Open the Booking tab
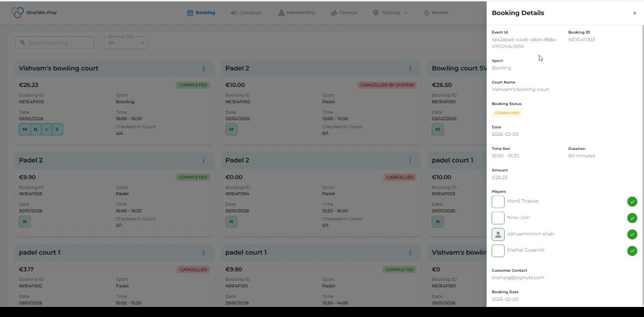644x317 pixels. (201, 13)
